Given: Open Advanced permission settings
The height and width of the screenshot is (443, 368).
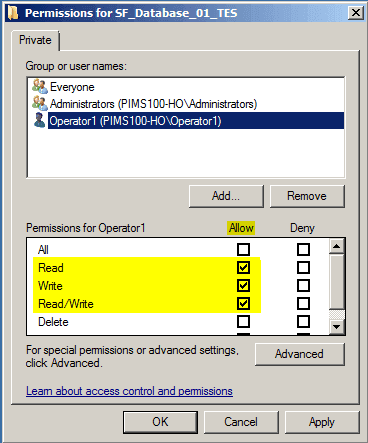Looking at the screenshot, I should [x=299, y=354].
